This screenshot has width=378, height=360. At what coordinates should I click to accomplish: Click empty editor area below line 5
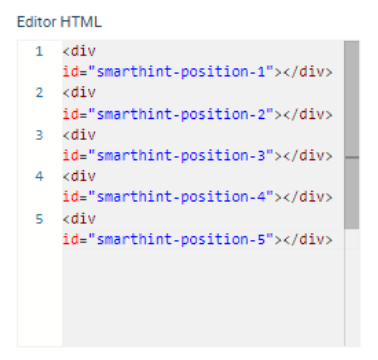[x=203, y=297]
